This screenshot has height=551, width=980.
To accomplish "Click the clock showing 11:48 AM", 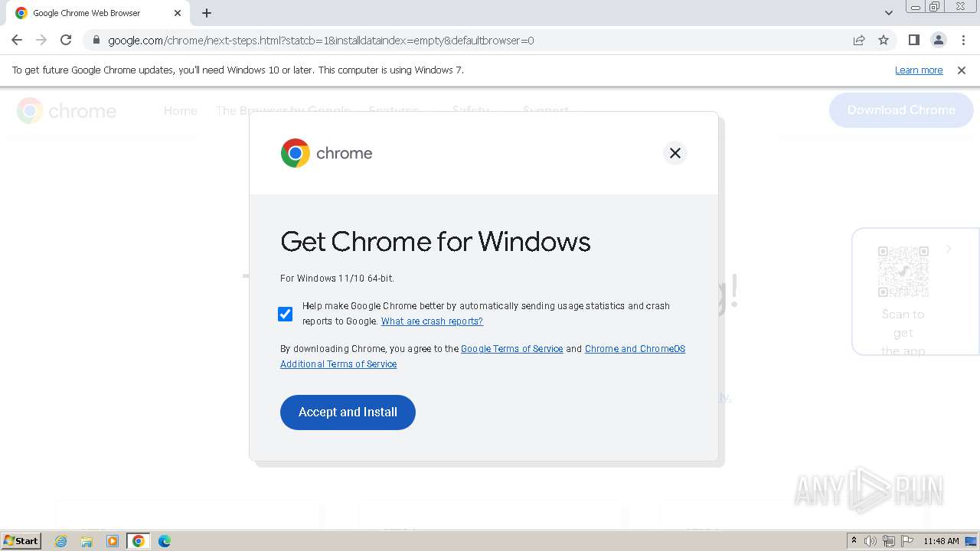I will pos(941,541).
